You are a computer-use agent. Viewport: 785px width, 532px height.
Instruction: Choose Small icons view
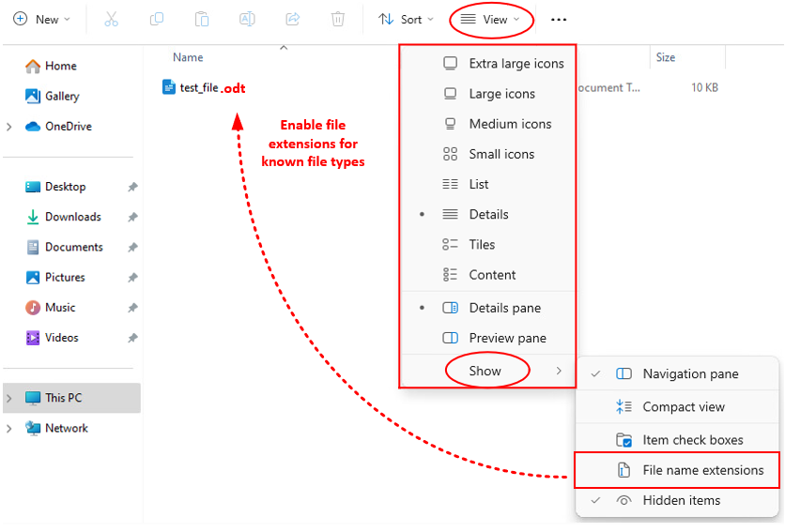pyautogui.click(x=488, y=154)
